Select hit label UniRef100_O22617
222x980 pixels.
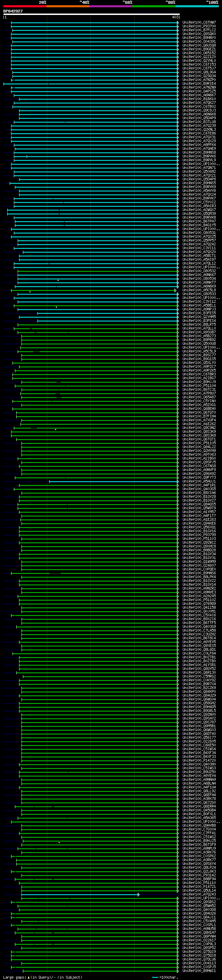[199, 940]
